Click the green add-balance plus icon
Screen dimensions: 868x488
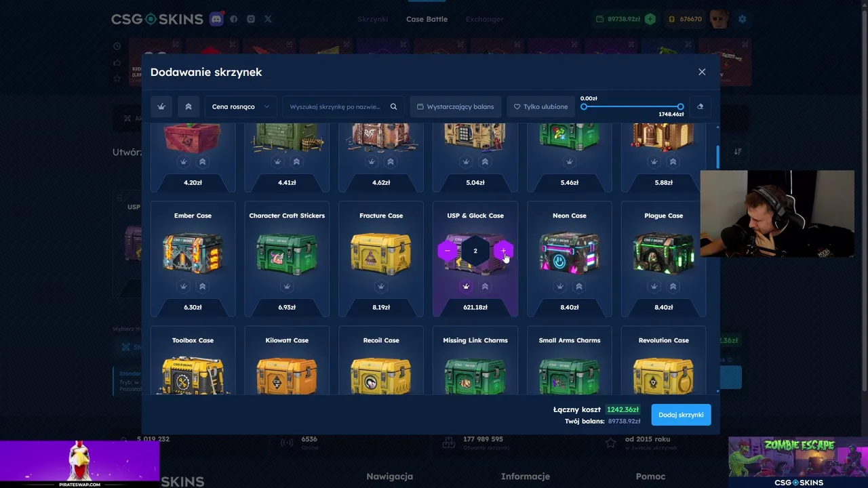click(650, 19)
